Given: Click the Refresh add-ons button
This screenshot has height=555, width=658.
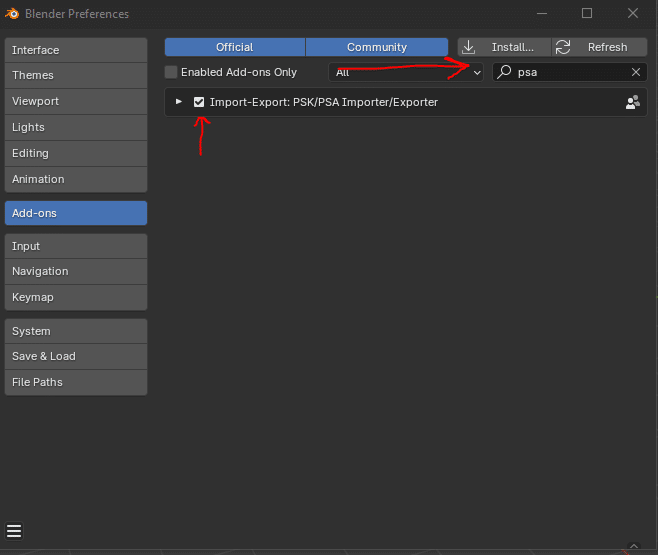Looking at the screenshot, I should [x=599, y=47].
